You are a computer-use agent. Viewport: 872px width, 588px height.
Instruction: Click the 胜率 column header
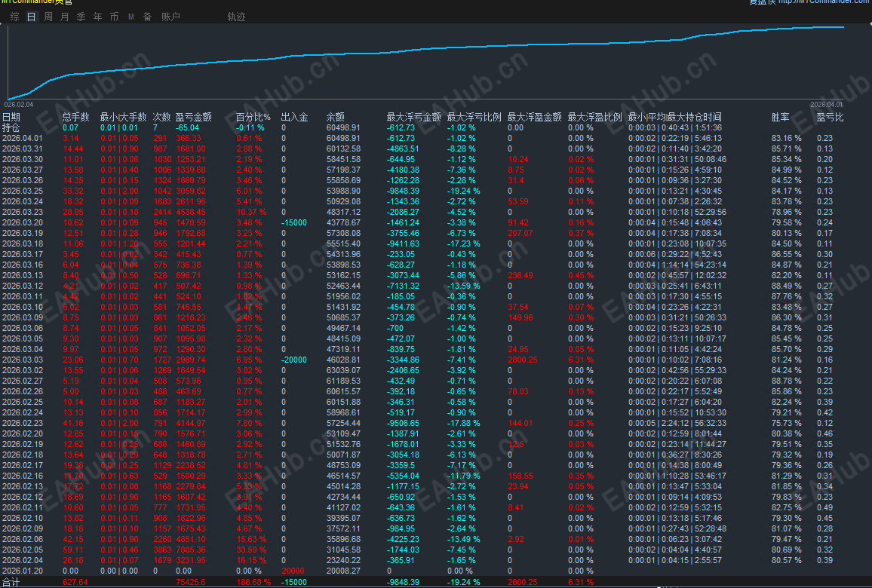780,117
